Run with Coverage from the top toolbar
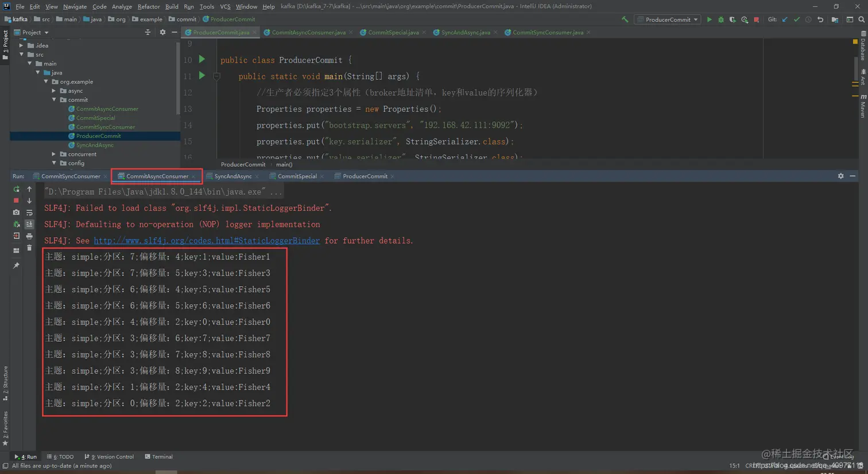The width and height of the screenshot is (868, 474). pos(733,20)
